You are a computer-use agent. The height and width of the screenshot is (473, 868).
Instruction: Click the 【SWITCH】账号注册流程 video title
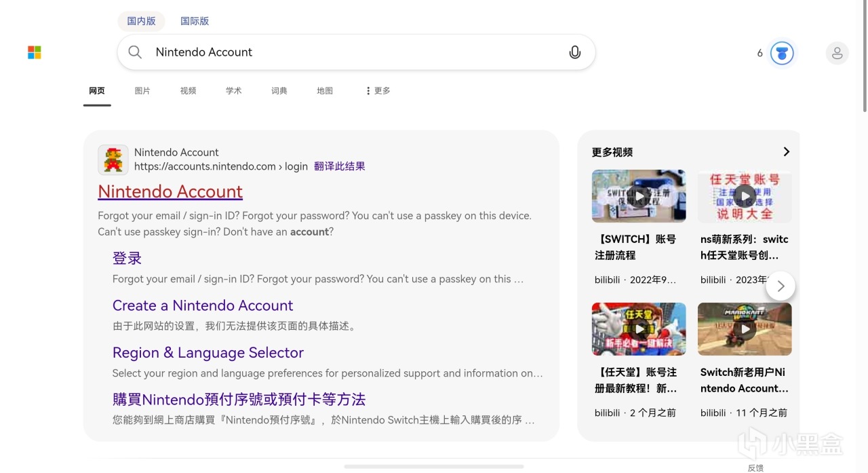click(635, 247)
